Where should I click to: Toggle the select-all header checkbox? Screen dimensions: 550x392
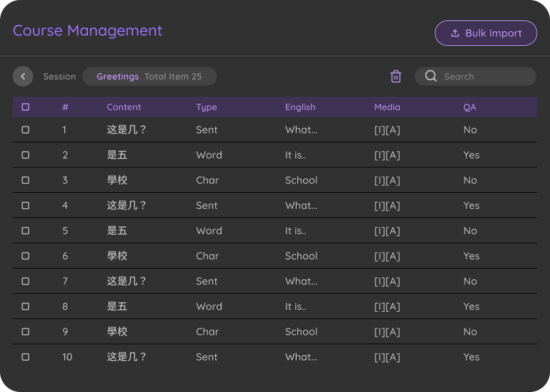(x=25, y=107)
